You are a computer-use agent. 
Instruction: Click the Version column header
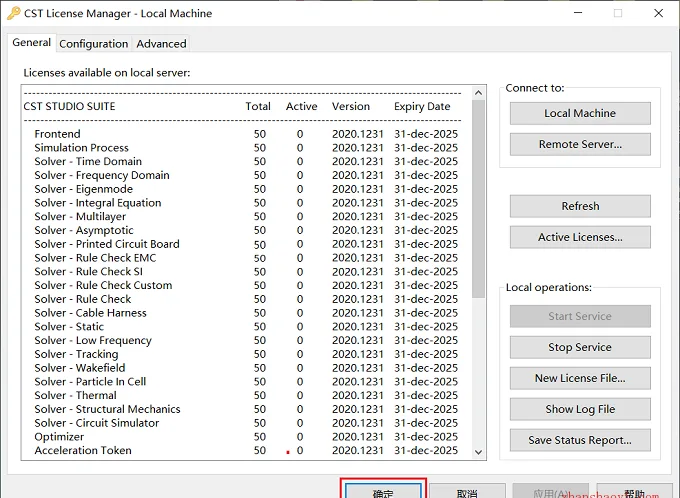351,107
